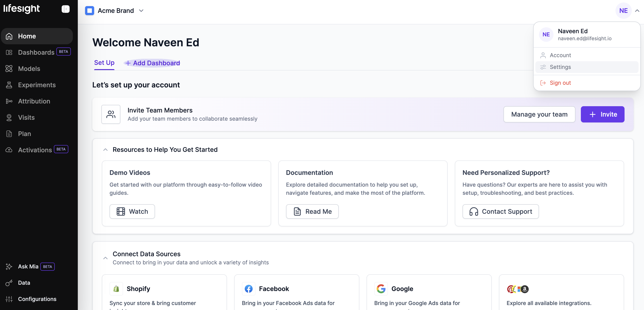This screenshot has width=644, height=310.
Task: Select the Visits icon in sidebar
Action: coord(9,117)
